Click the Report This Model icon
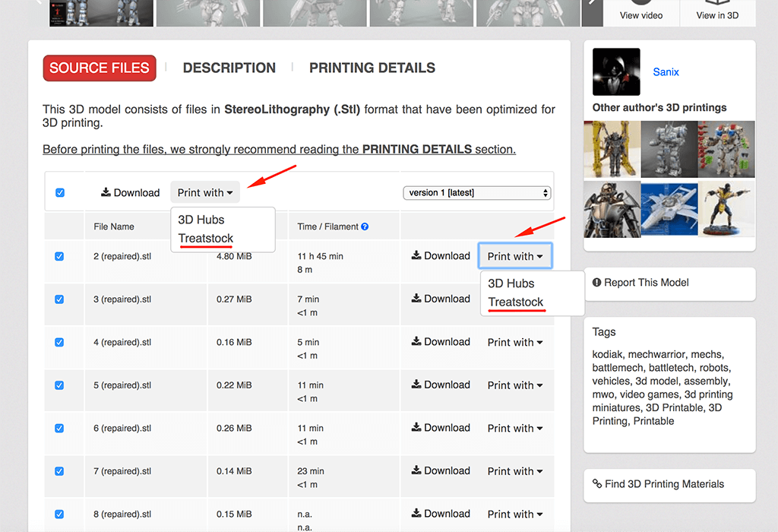The width and height of the screenshot is (778, 532). point(597,283)
